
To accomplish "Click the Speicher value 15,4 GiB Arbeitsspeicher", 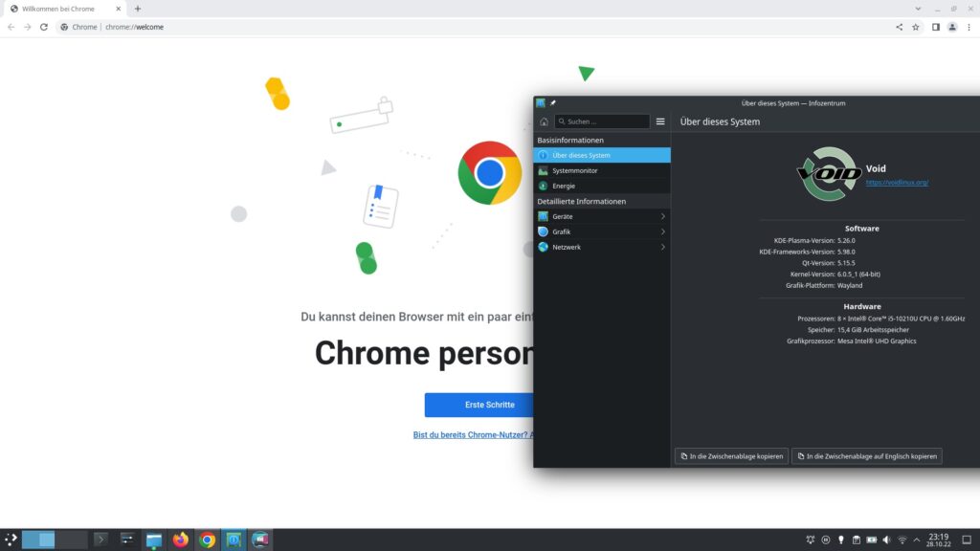I will (x=873, y=330).
